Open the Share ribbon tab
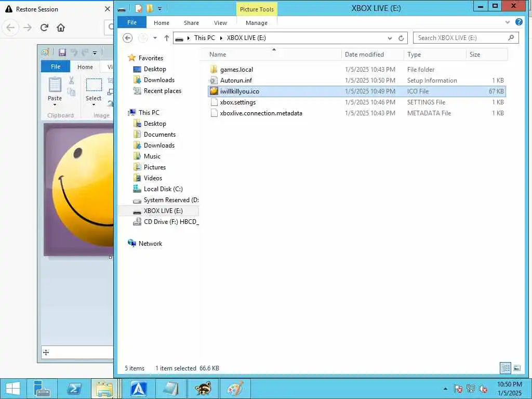 191,23
